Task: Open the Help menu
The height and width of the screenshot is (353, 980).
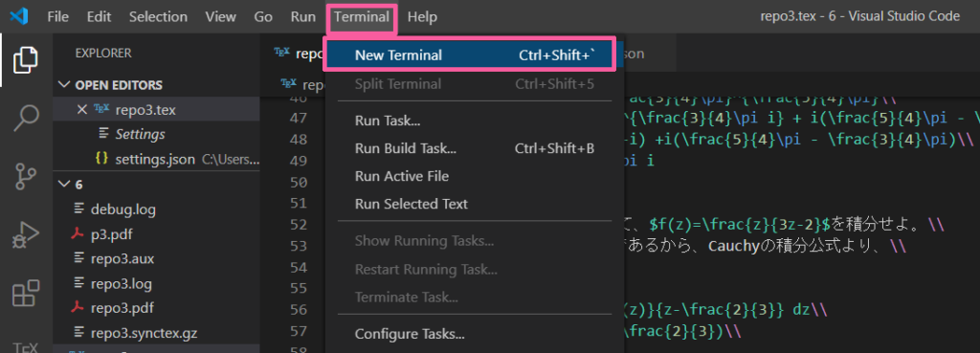Action: pos(422,17)
